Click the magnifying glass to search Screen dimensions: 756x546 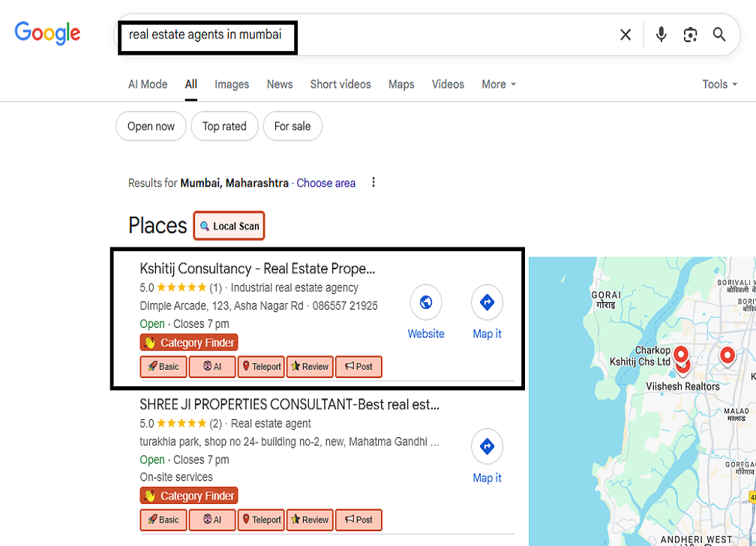pyautogui.click(x=719, y=34)
